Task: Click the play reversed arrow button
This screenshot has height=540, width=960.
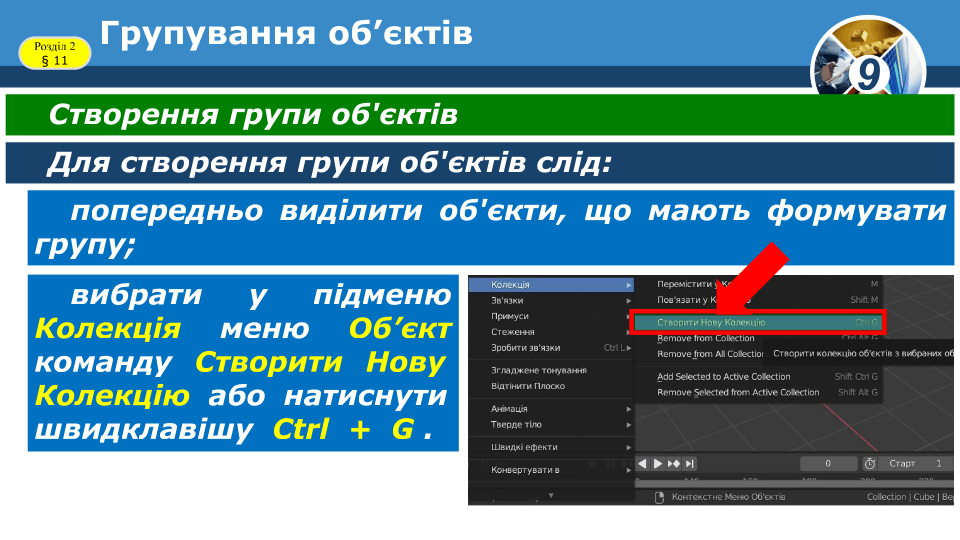Action: (643, 464)
